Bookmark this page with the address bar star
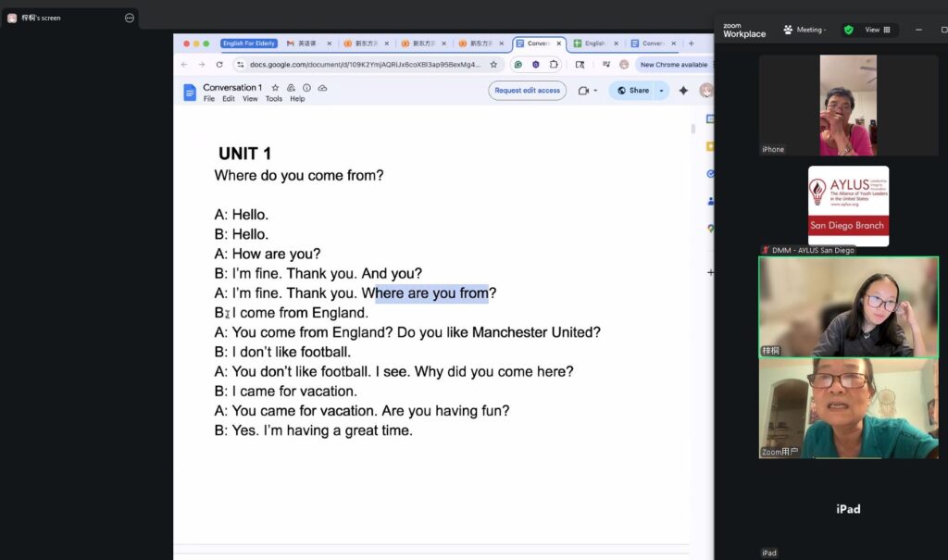 click(x=494, y=65)
